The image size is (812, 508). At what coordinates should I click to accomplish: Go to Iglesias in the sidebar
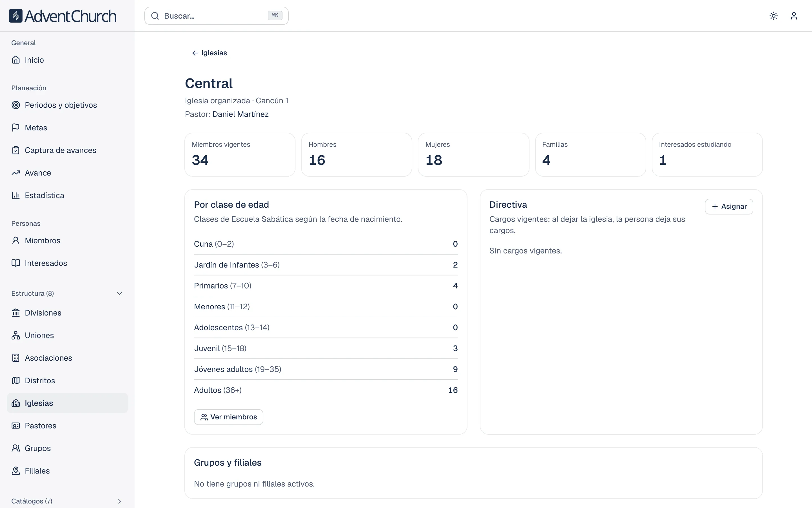tap(67, 403)
